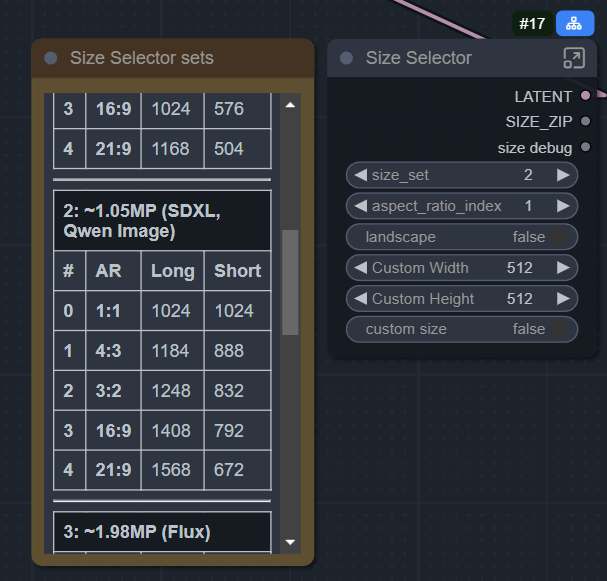The image size is (607, 581).
Task: Increase size_set value with right arrow
Action: [564, 175]
